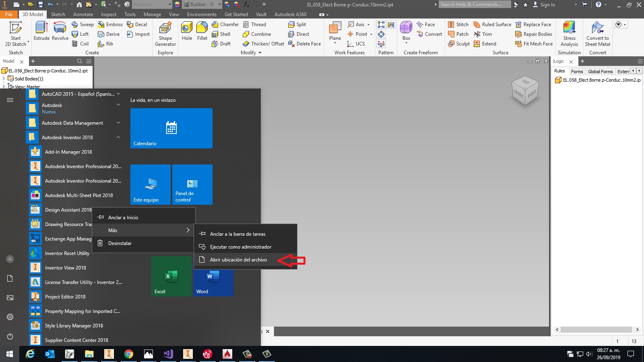Screen dimensions: 644x362
Task: Activate the Revolve tool
Action: pos(60,32)
